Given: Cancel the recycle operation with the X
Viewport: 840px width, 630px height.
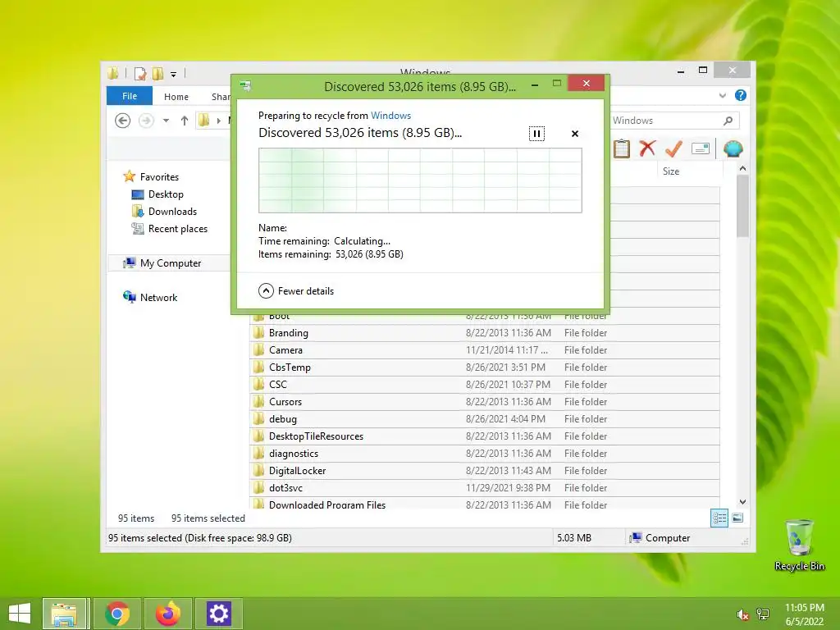Looking at the screenshot, I should pyautogui.click(x=575, y=134).
